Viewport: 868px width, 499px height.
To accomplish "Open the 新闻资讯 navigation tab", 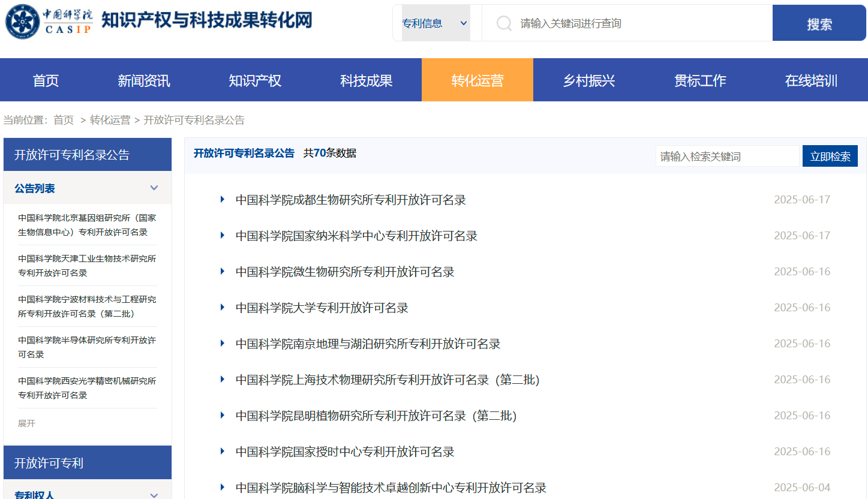I will pyautogui.click(x=144, y=80).
